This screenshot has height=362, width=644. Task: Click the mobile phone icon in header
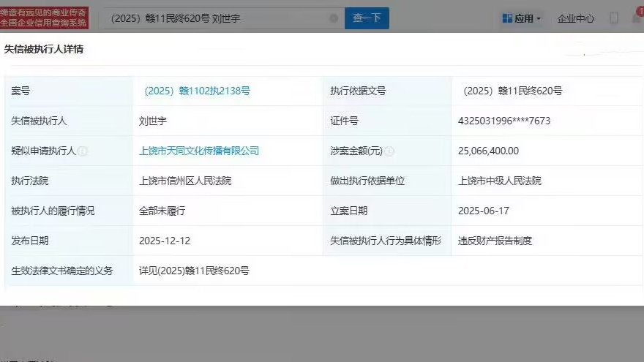point(614,18)
